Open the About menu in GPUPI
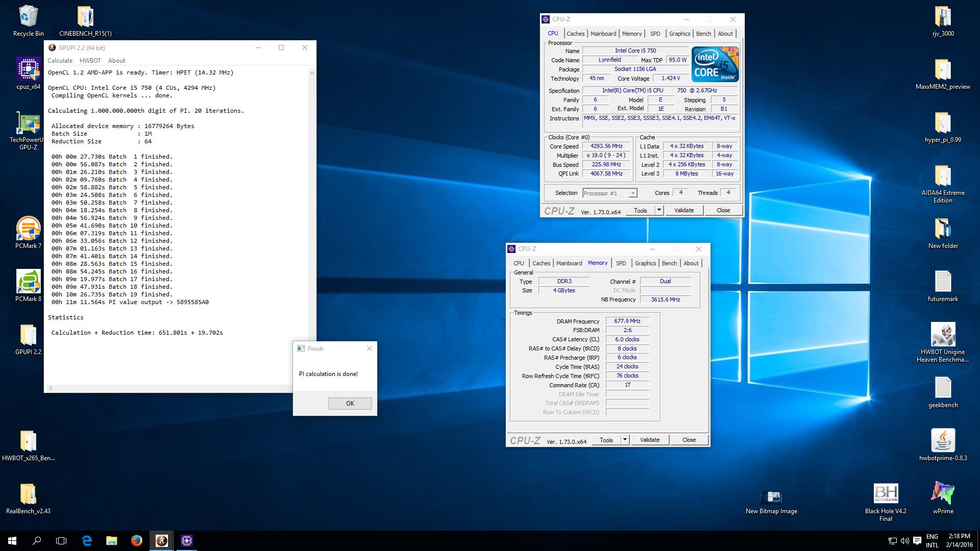 (x=116, y=60)
